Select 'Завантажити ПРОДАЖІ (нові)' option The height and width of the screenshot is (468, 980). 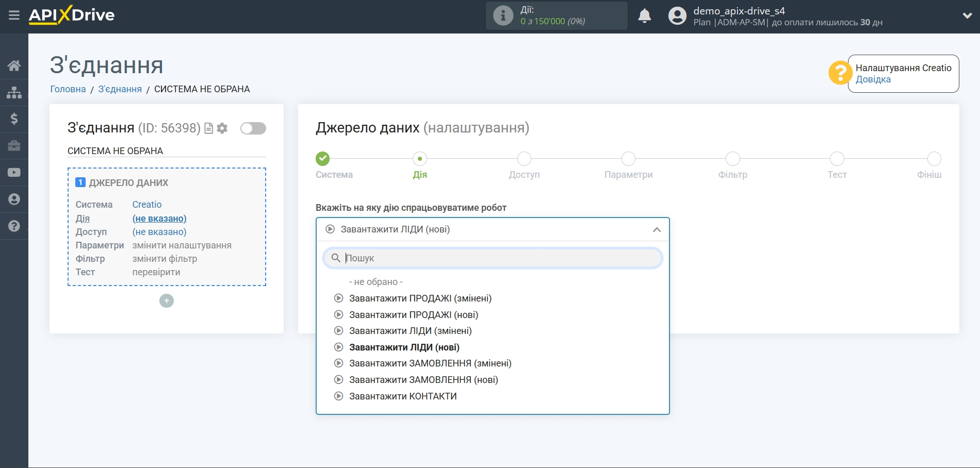pyautogui.click(x=413, y=315)
